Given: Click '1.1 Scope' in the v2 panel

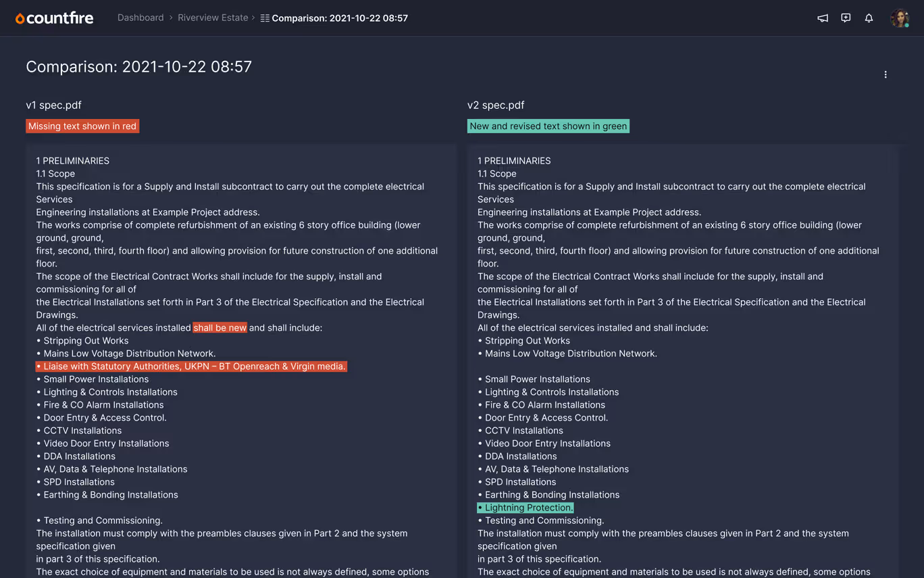Looking at the screenshot, I should 497,174.
